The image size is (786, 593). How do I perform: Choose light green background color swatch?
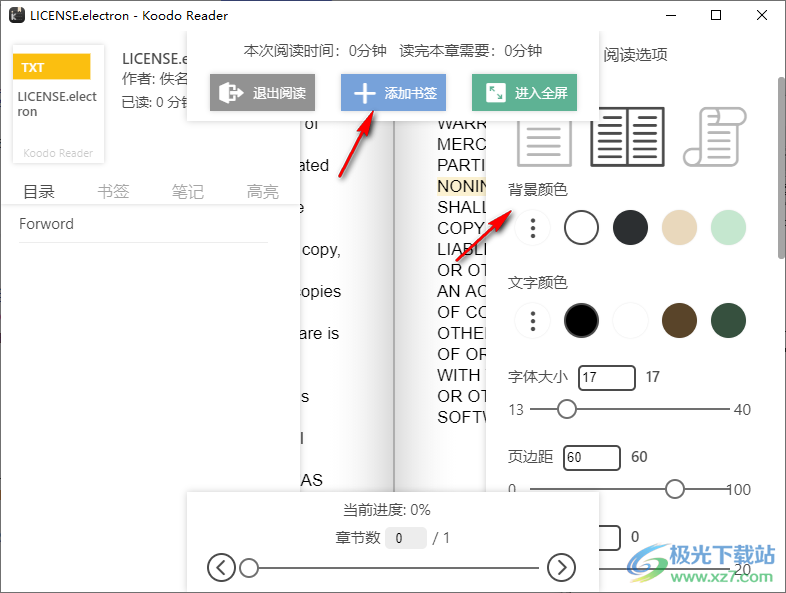(x=728, y=228)
